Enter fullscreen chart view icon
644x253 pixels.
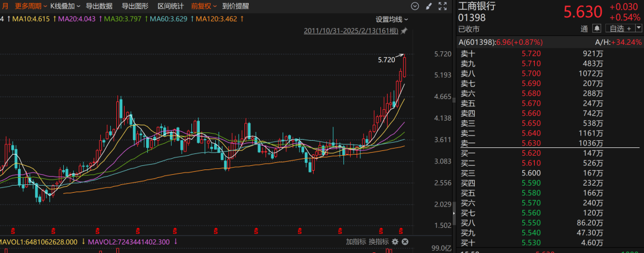click(442, 6)
